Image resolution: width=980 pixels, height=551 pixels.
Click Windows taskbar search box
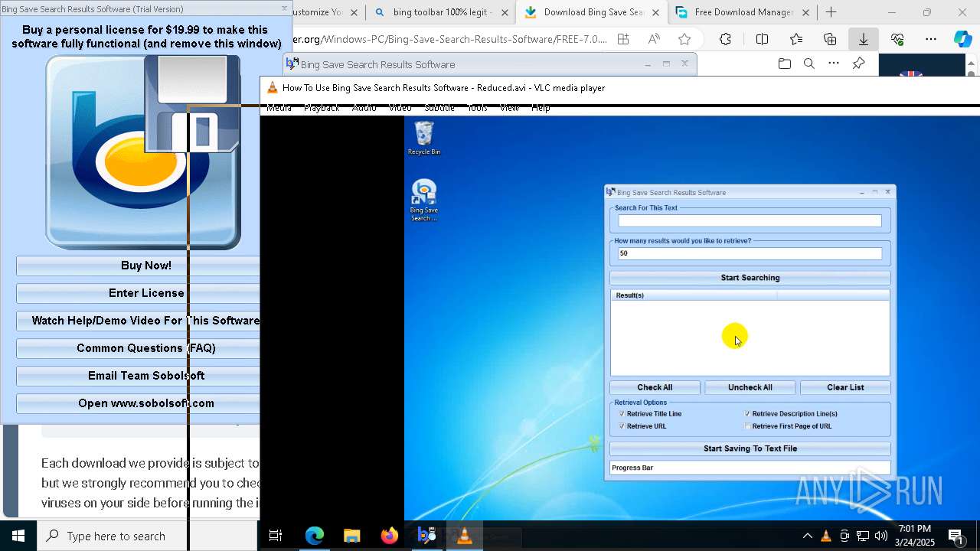click(x=148, y=536)
